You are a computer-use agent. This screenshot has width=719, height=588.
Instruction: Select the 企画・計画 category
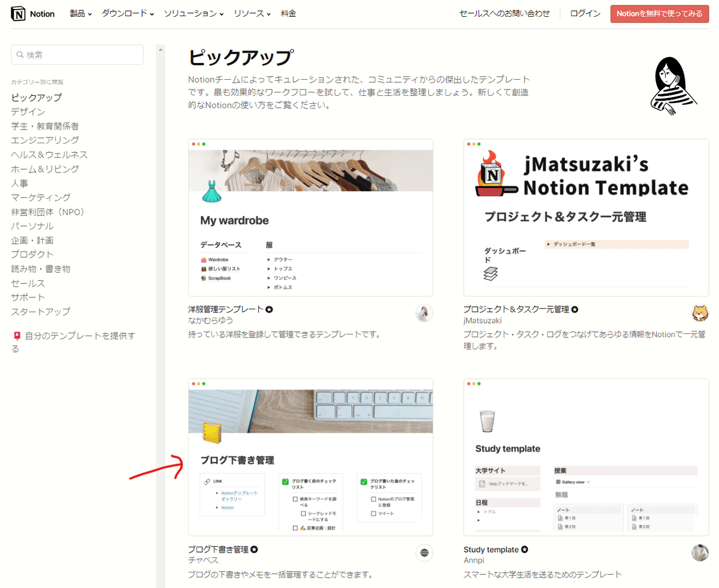tap(32, 240)
